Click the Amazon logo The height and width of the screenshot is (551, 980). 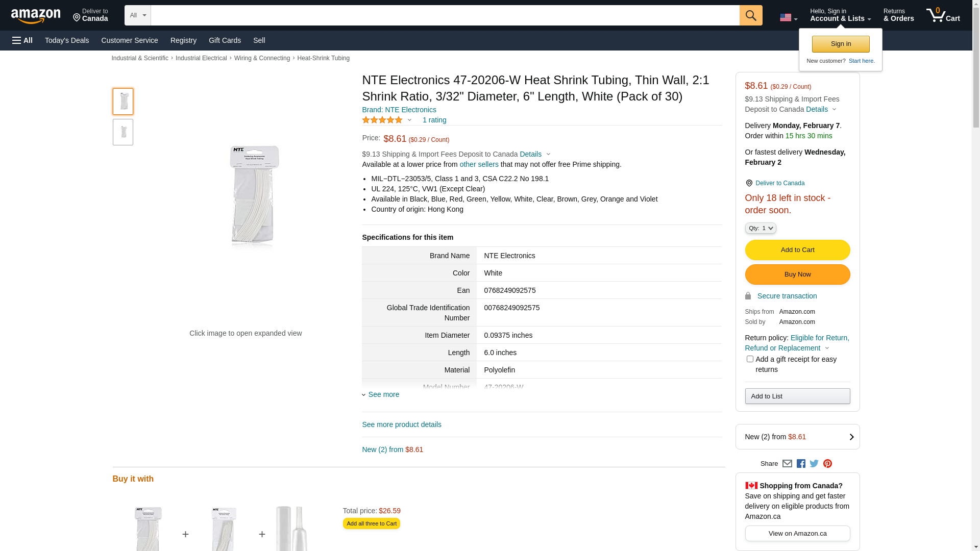pos(36,16)
